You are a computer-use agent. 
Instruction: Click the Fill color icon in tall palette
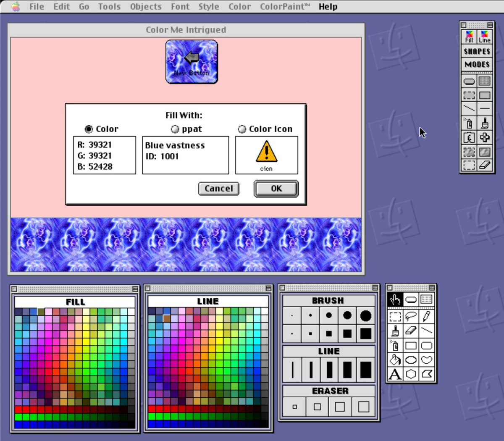[x=469, y=37]
